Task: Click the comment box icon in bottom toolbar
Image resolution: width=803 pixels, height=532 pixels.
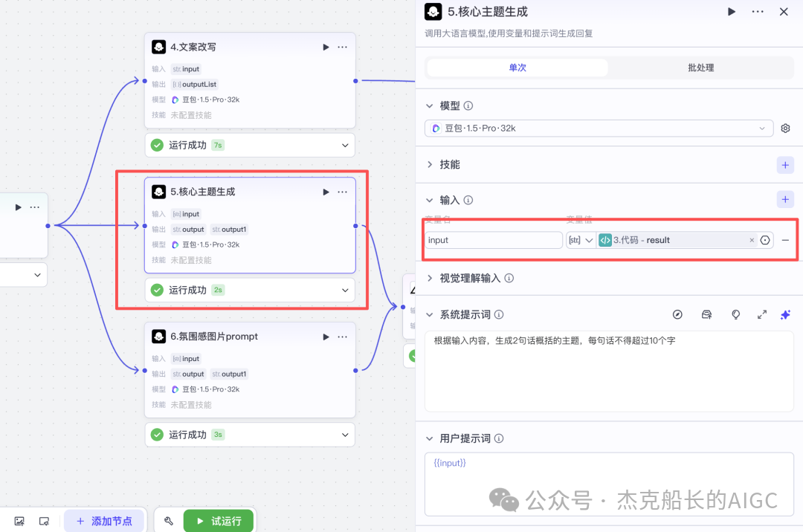Action: (44, 522)
